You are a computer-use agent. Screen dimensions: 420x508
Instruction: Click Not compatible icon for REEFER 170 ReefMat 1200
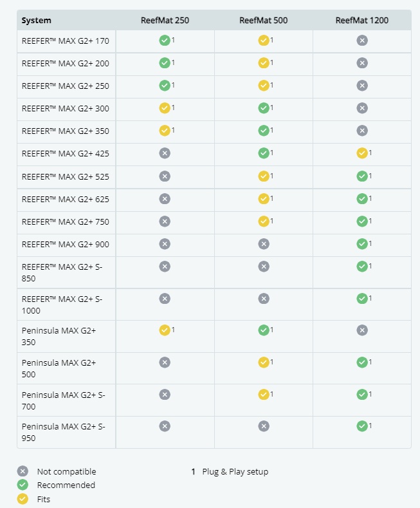(362, 41)
